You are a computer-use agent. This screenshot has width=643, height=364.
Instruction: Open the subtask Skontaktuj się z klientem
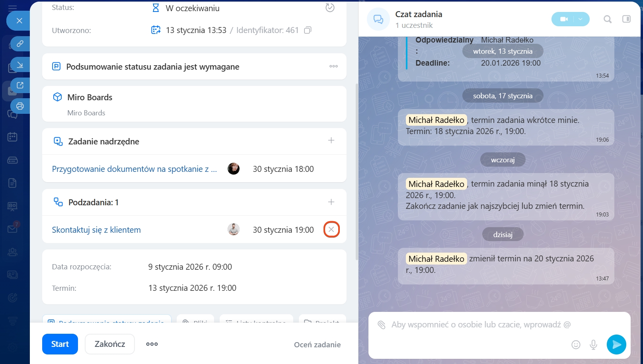pos(96,230)
